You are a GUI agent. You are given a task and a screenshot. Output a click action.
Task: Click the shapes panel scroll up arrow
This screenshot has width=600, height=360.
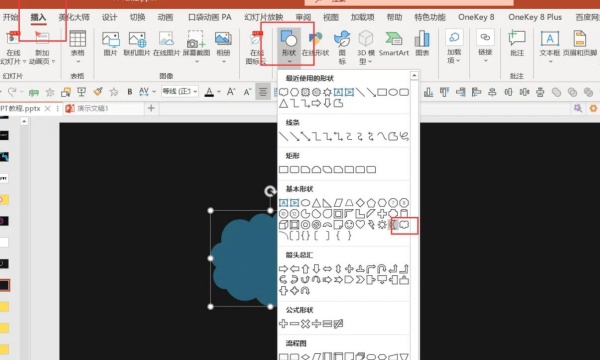pyautogui.click(x=414, y=76)
